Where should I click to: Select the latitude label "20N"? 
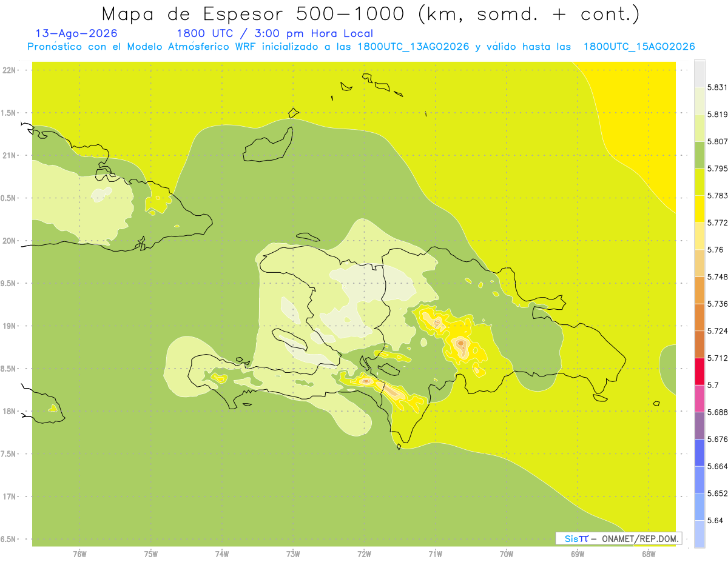(x=9, y=241)
